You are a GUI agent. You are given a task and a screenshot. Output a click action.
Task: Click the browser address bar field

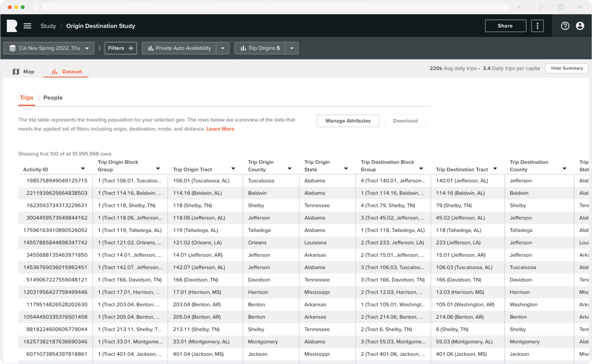point(272,7)
